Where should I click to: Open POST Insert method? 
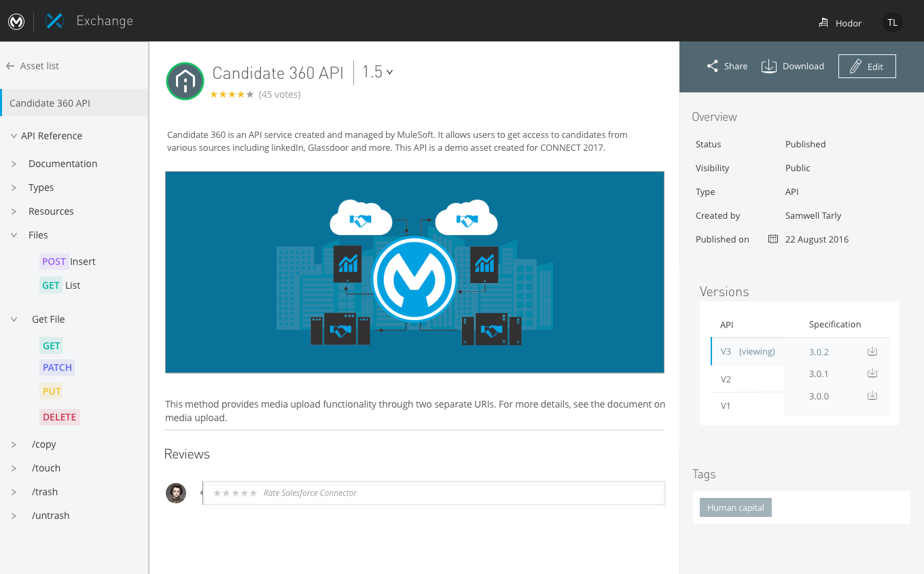pos(69,262)
